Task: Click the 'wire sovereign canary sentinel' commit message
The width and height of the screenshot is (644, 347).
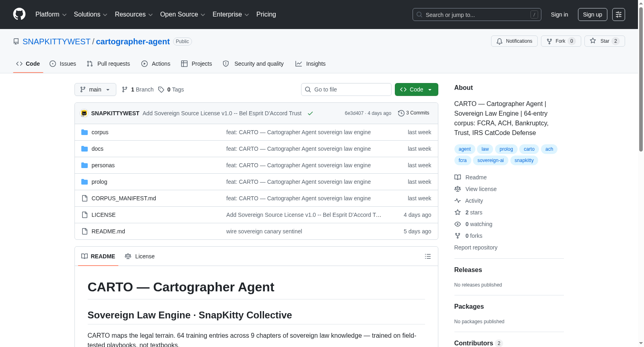Action: [264, 231]
